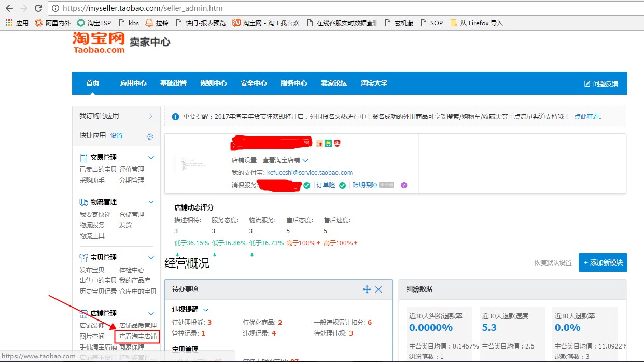Click 恢复默认设置 link
The height and width of the screenshot is (362, 644).
click(553, 263)
